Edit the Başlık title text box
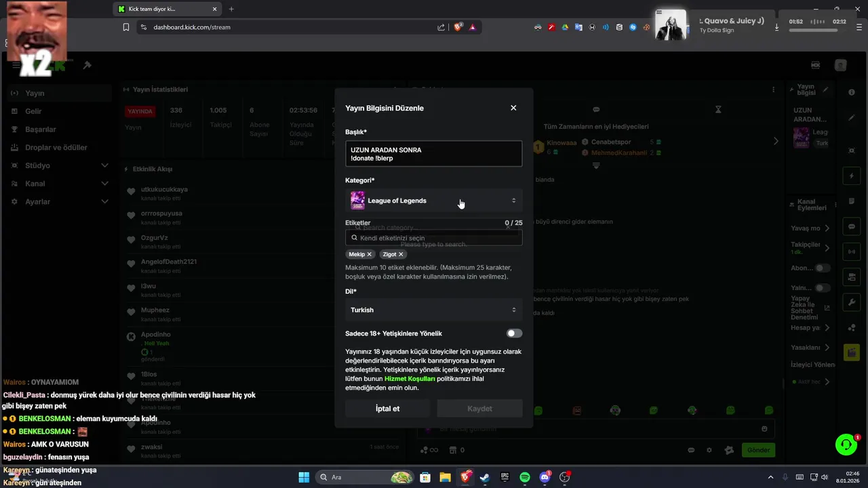Screen dimensions: 868x488 point(433,154)
